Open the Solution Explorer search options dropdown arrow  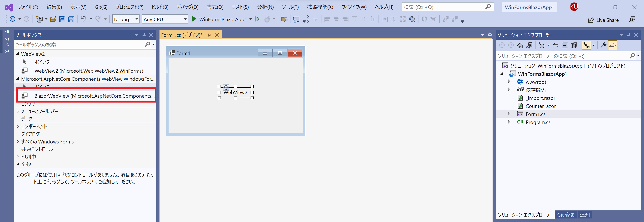[x=638, y=56]
